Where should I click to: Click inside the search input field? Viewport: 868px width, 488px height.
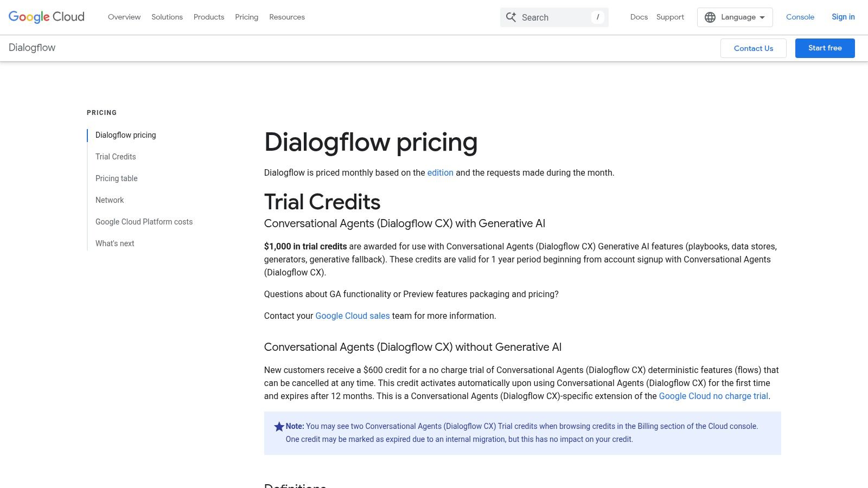coord(548,17)
